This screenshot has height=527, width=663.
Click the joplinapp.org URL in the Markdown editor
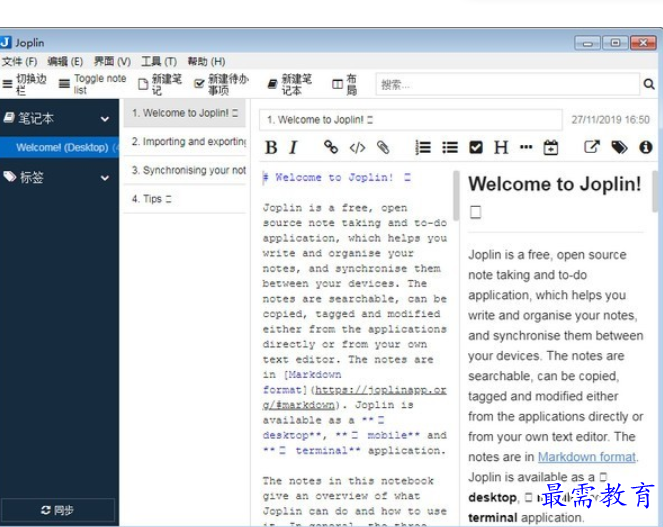(x=354, y=397)
